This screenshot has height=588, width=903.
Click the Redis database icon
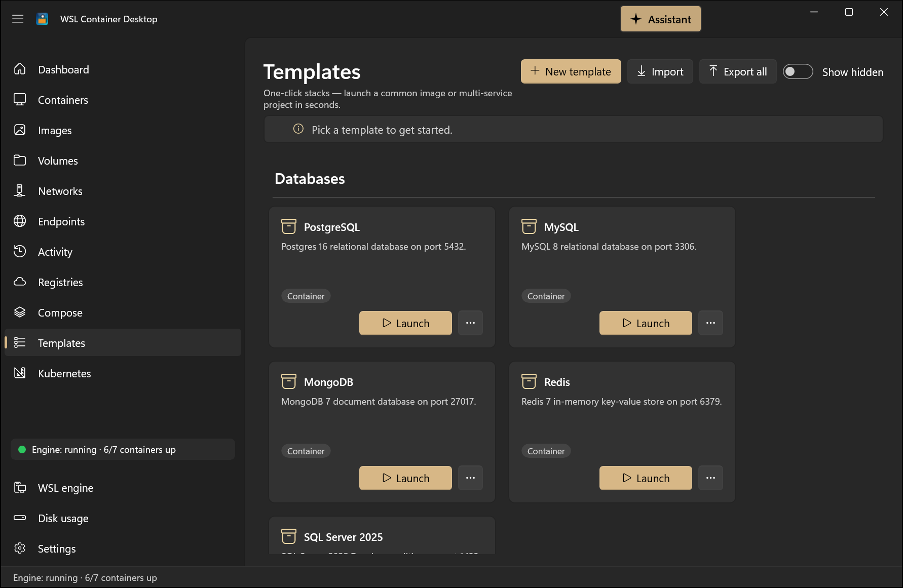point(529,381)
